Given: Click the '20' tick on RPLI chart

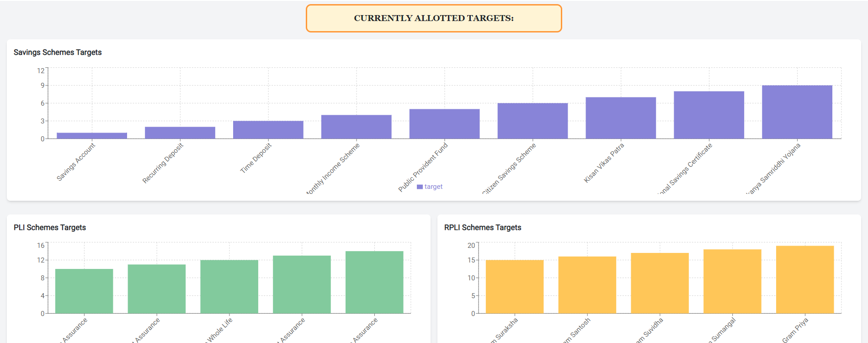Looking at the screenshot, I should (x=471, y=246).
